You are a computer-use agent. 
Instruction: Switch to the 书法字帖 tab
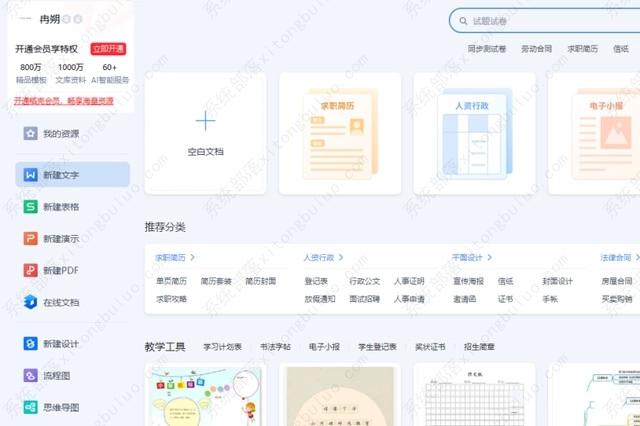point(276,347)
